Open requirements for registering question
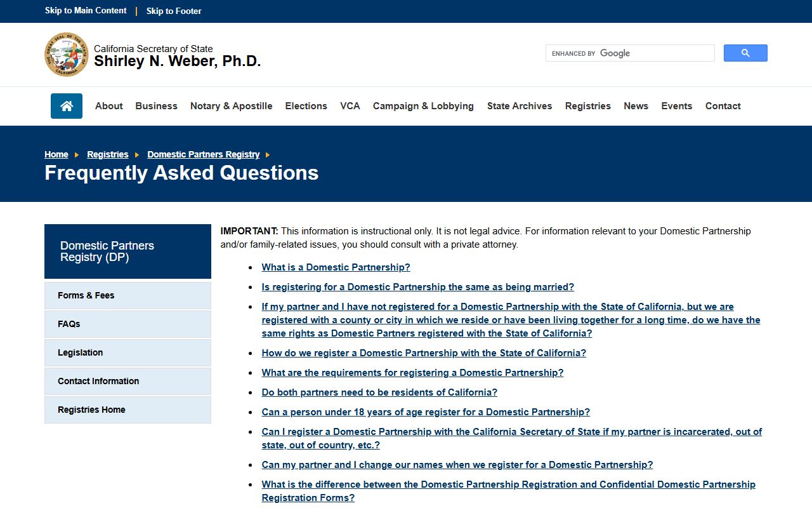 pos(412,373)
